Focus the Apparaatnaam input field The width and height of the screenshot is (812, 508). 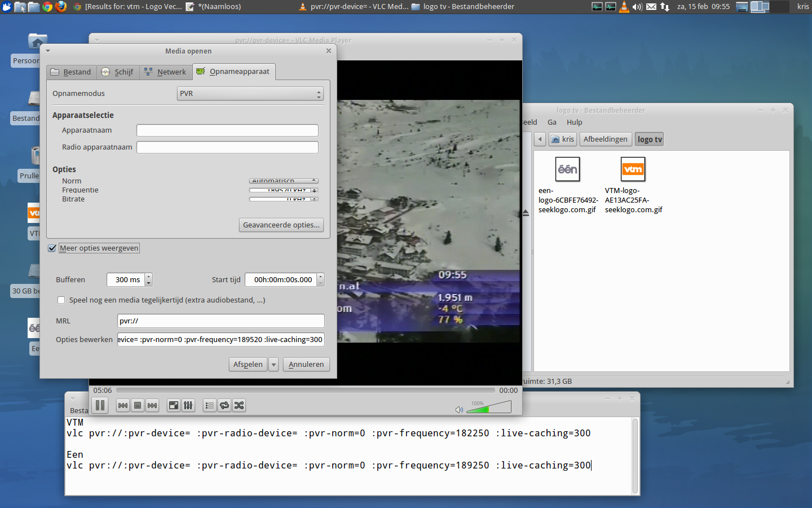tap(227, 130)
